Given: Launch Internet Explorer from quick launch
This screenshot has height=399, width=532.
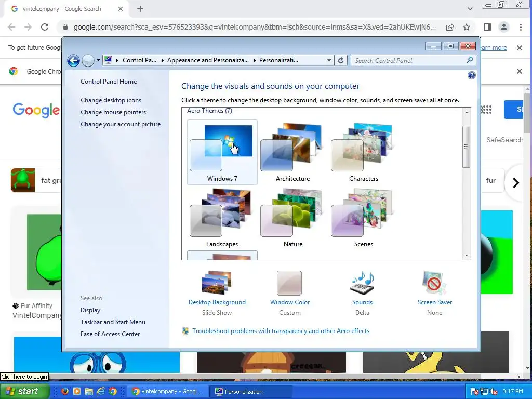Looking at the screenshot, I should coord(101,392).
